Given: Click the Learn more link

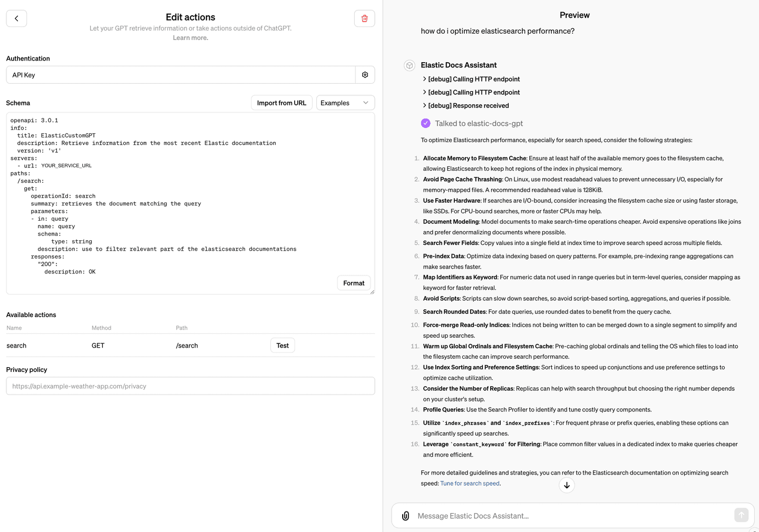Looking at the screenshot, I should click(190, 37).
